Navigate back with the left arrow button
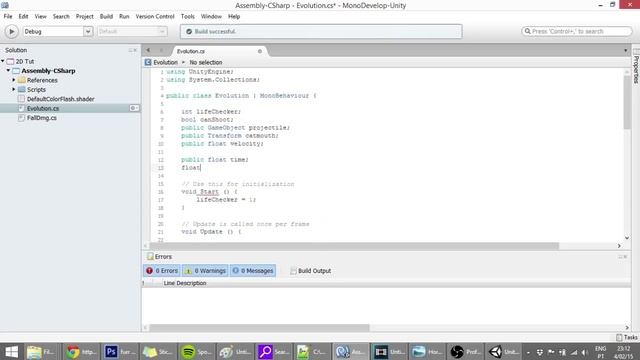This screenshot has width=640, height=360. point(148,50)
